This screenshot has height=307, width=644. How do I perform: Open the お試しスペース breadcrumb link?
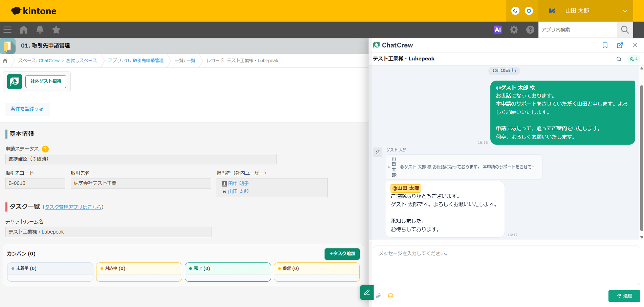(x=82, y=61)
